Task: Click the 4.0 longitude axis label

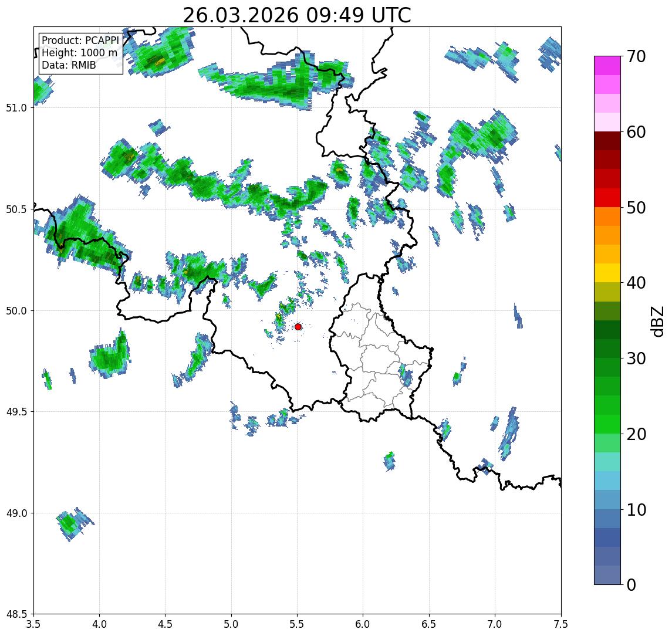Action: [x=99, y=624]
